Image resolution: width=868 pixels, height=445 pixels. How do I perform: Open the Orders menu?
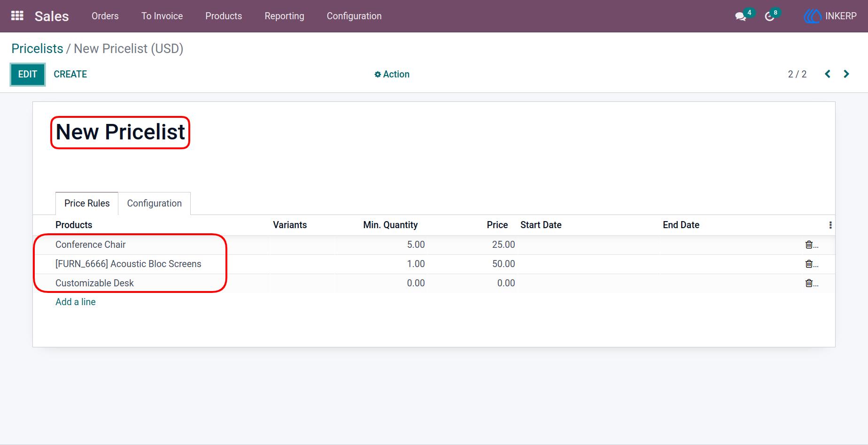tap(105, 16)
